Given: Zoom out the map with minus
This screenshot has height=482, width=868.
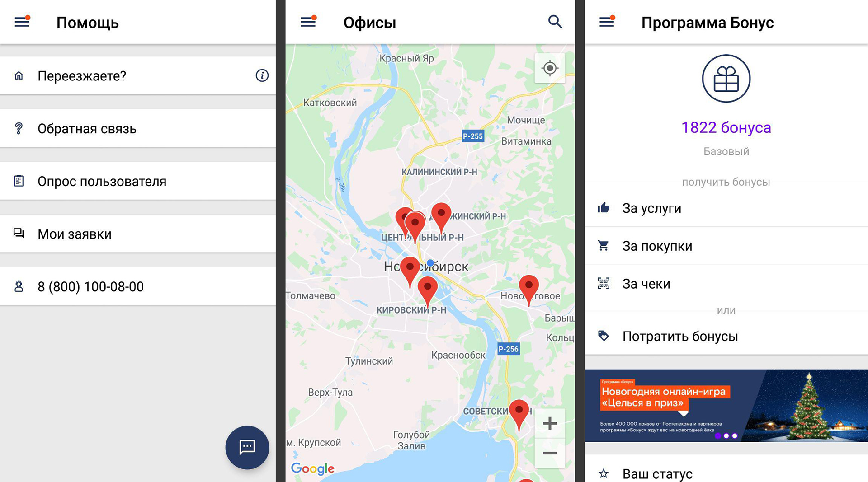Looking at the screenshot, I should (x=549, y=453).
